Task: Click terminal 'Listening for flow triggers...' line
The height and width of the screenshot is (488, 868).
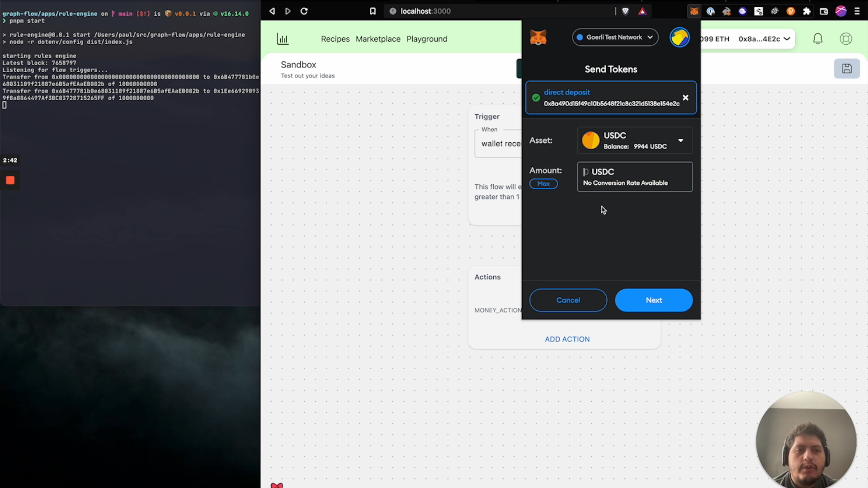Action: pos(55,70)
